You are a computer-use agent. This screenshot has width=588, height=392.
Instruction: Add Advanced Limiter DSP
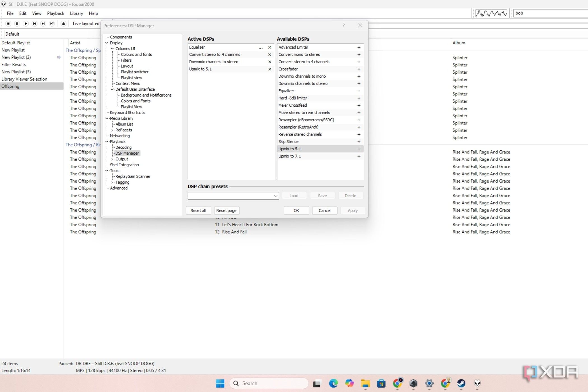pyautogui.click(x=359, y=47)
